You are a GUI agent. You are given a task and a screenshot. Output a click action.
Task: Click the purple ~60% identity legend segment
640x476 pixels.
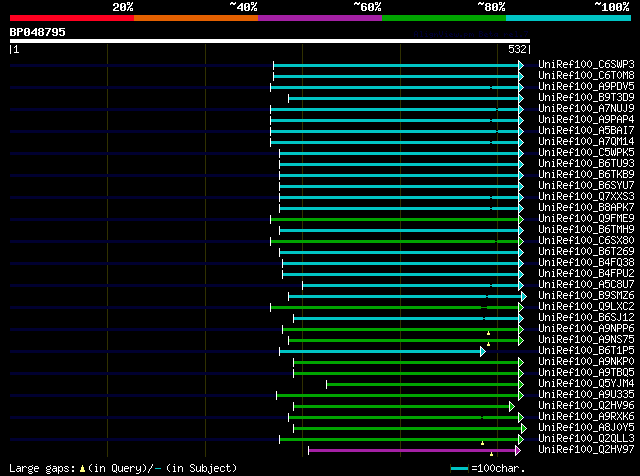320,18
